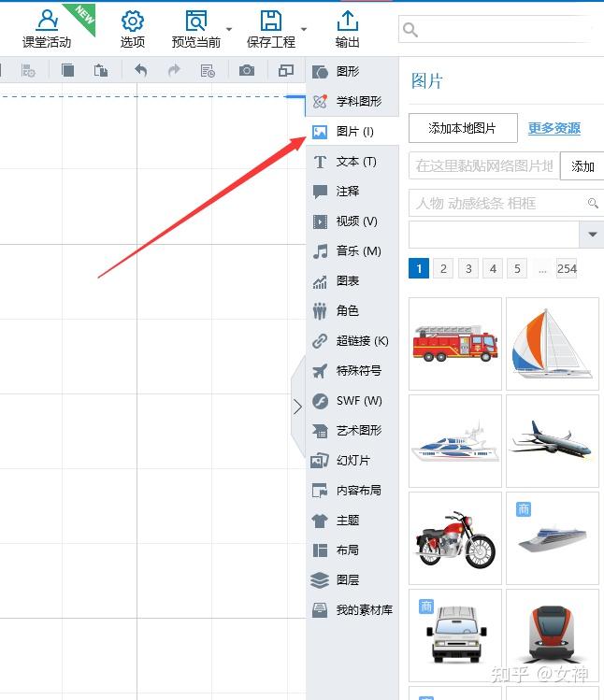
Task: Open the category combo box dropdown arrow
Action: (593, 235)
